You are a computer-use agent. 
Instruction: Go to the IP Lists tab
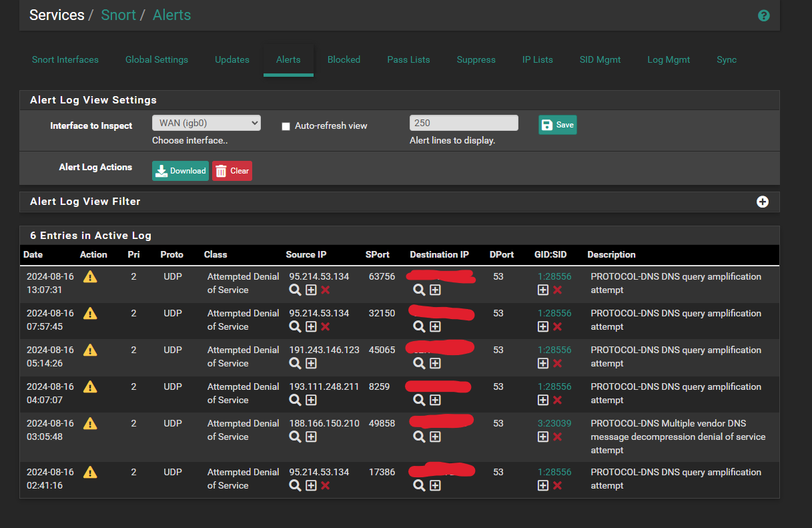(x=538, y=59)
